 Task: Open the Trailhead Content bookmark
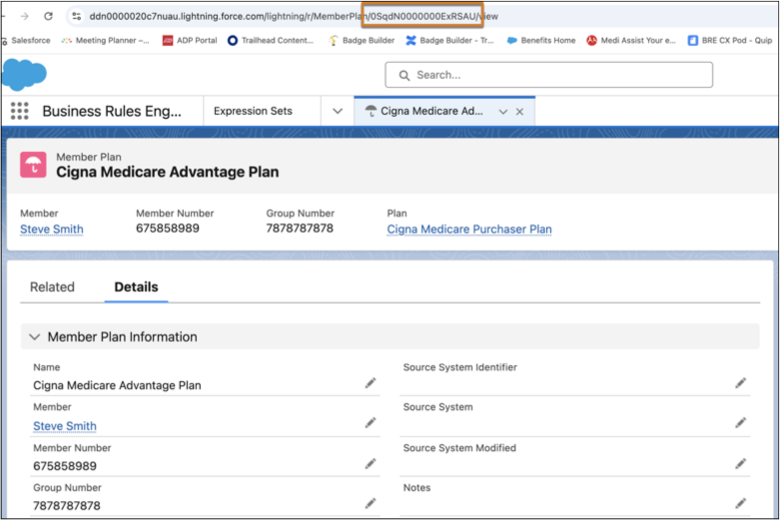point(271,40)
